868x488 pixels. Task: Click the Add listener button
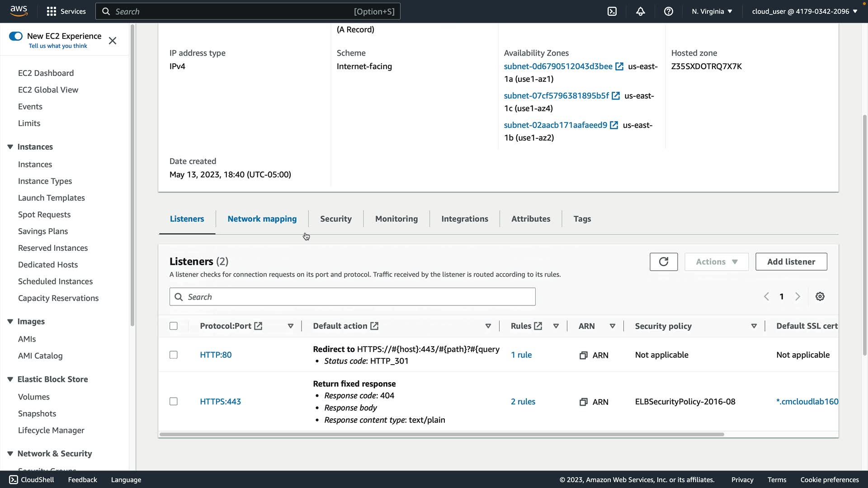(x=791, y=262)
